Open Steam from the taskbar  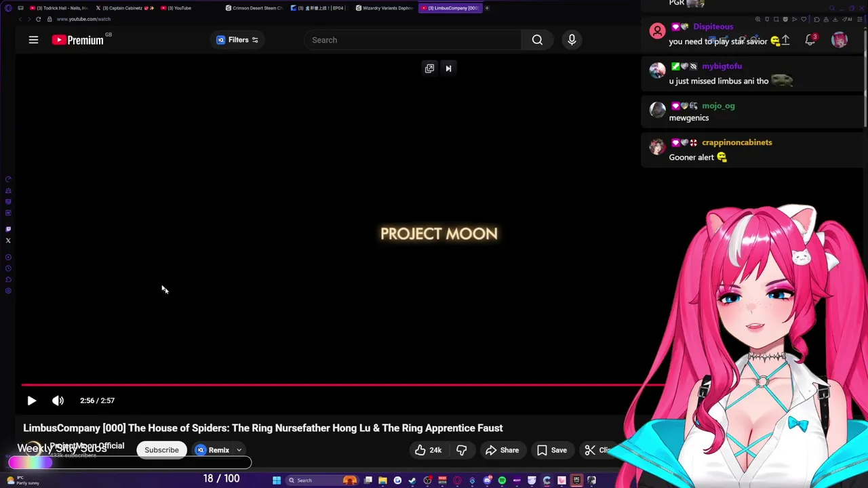pos(412,481)
